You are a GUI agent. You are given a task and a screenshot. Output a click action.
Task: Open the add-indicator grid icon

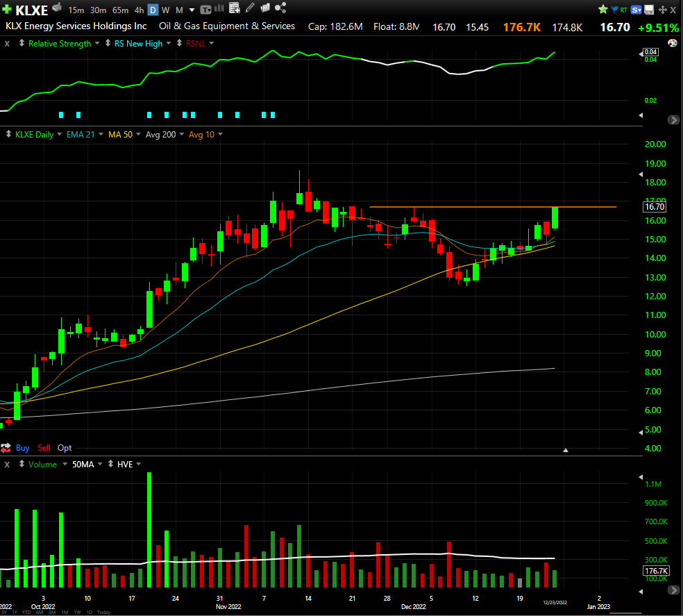[x=235, y=8]
